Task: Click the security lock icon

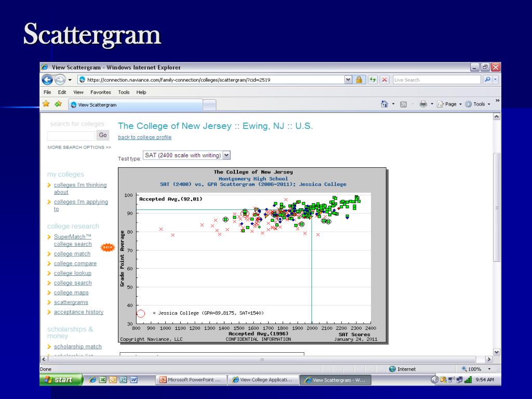Action: point(358,79)
